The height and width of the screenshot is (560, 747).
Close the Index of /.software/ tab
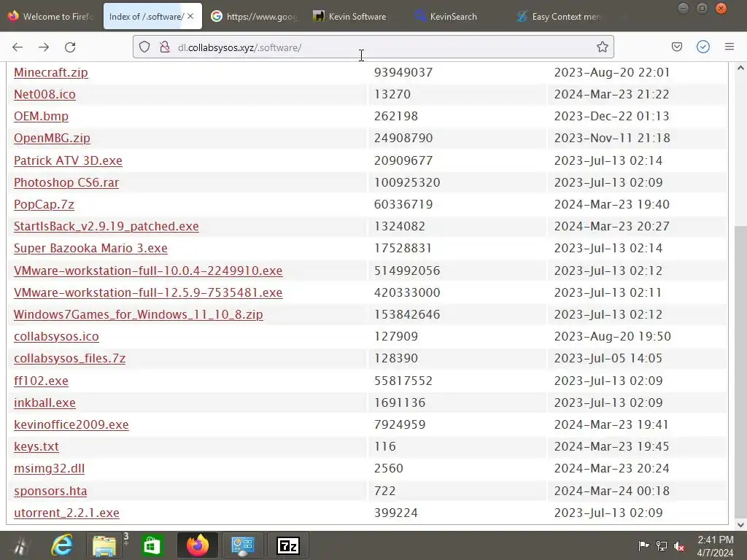190,16
